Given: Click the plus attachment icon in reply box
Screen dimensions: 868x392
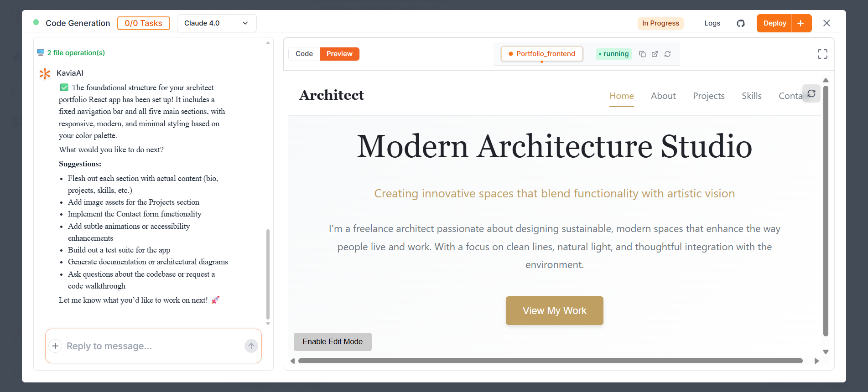Looking at the screenshot, I should coord(55,346).
